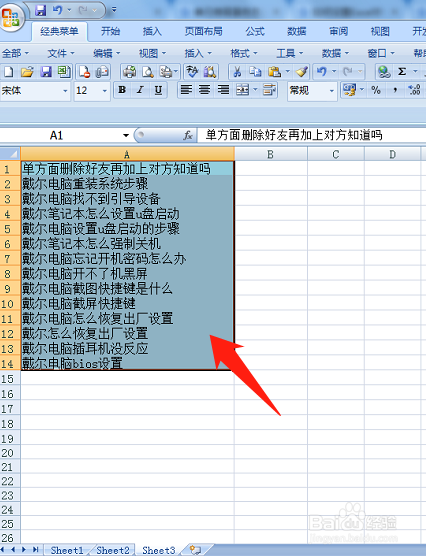
Task: Open the Name Box dropdown arrow
Action: click(x=126, y=135)
